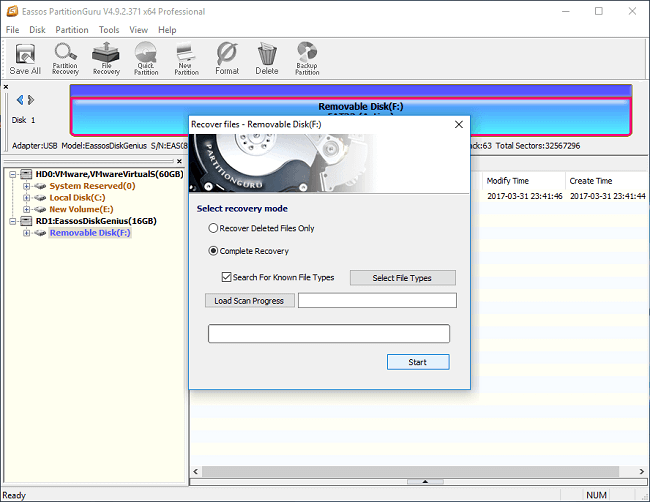Open the Backup Partition tool
650x502 pixels.
[307, 59]
